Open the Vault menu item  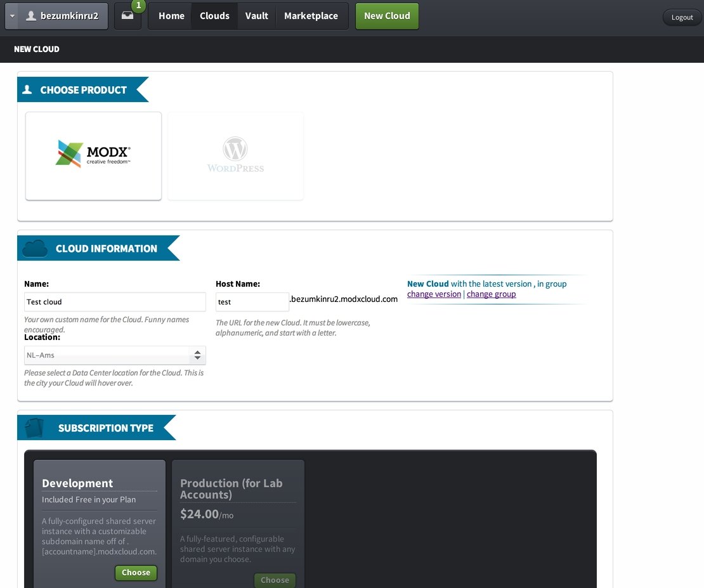pos(257,16)
